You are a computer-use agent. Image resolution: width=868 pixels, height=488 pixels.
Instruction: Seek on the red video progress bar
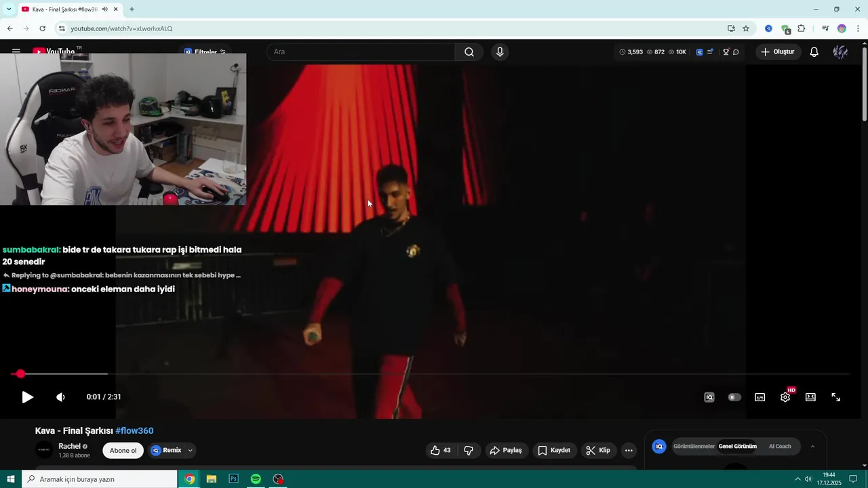point(430,373)
